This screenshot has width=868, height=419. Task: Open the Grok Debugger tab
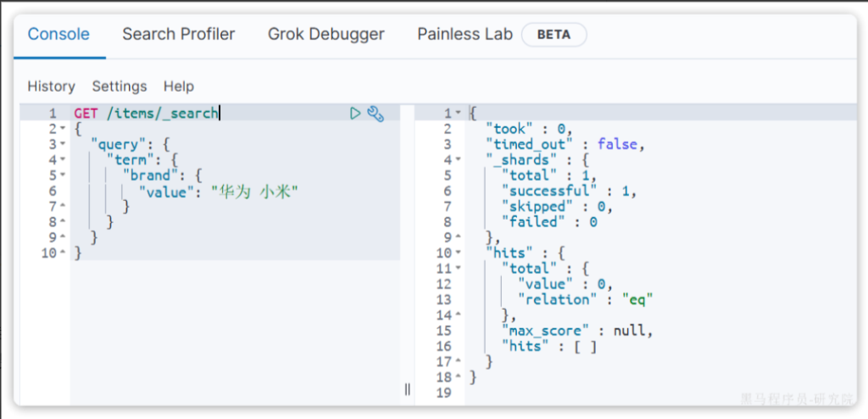coord(325,34)
